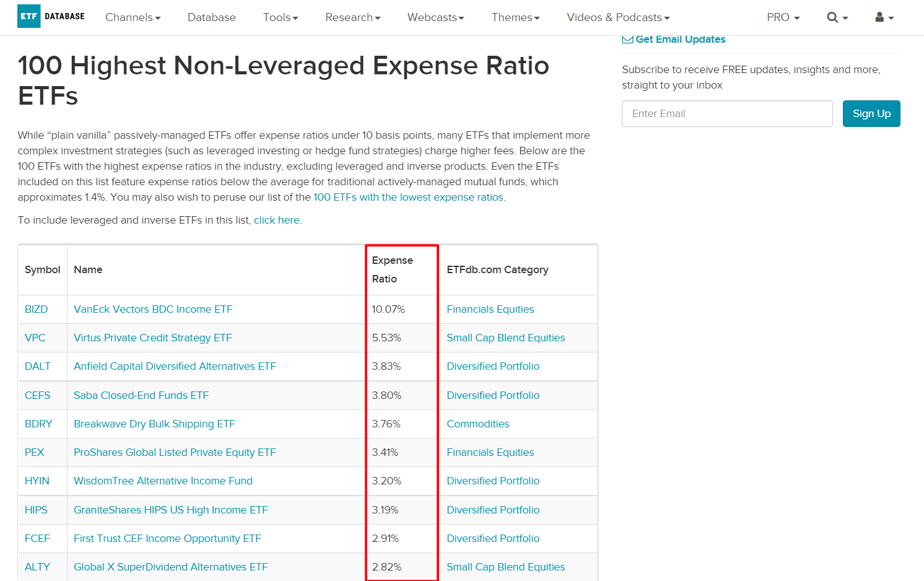Open DALT row's Diversified Portfolio category
This screenshot has height=581, width=924.
(494, 366)
